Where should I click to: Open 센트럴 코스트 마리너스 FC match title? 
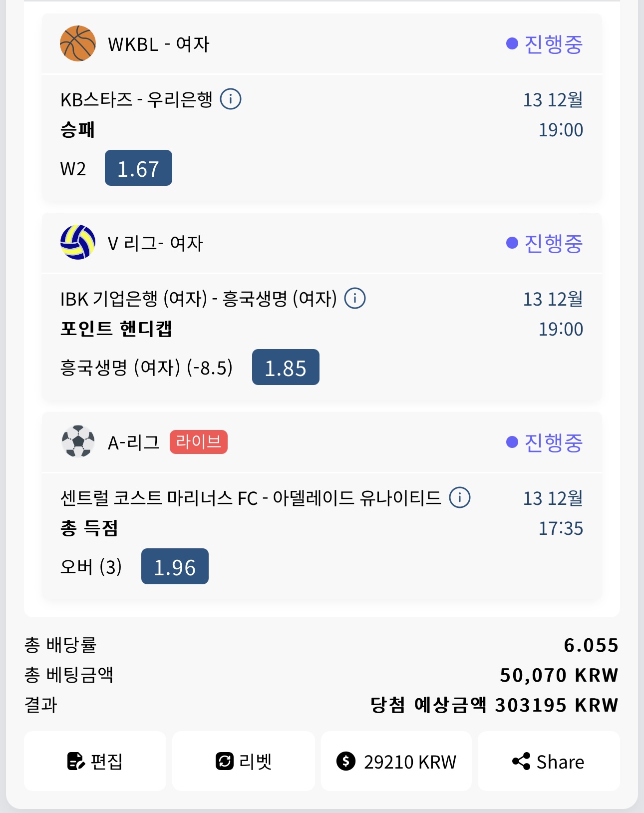point(251,498)
